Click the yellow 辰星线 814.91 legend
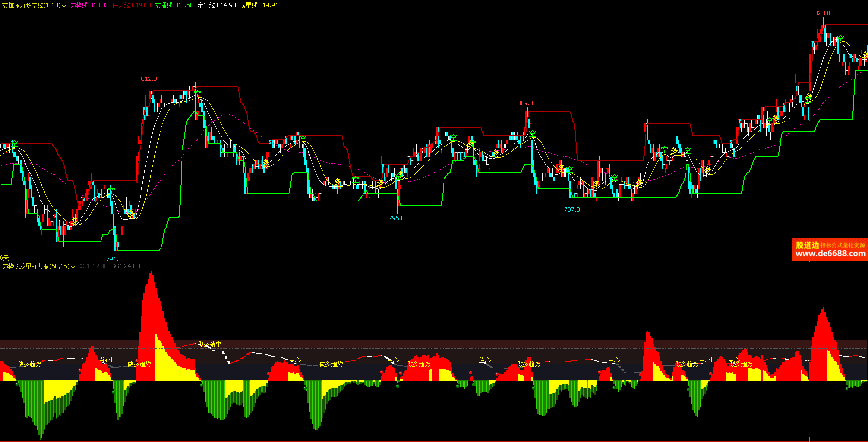This screenshot has width=868, height=442. pyautogui.click(x=259, y=5)
